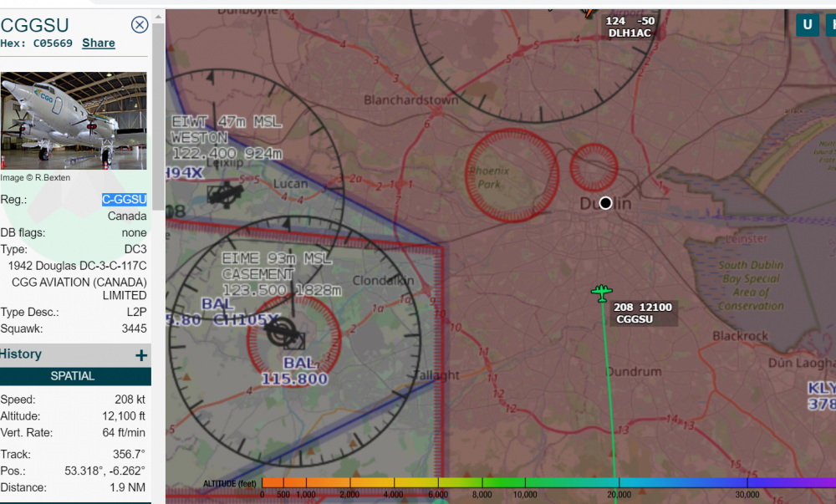836x504 pixels.
Task: Close the CGGSU aircraft info panel
Action: tap(140, 25)
